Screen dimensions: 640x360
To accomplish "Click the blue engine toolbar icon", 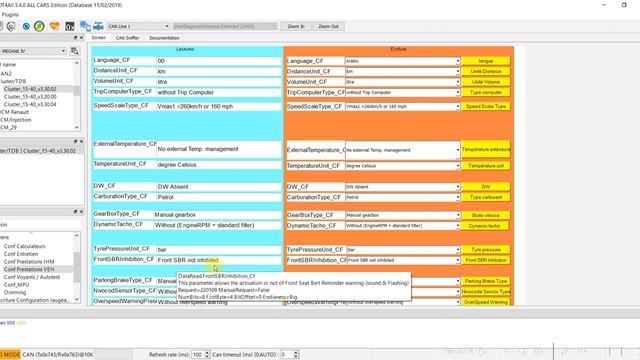I will coord(98,26).
